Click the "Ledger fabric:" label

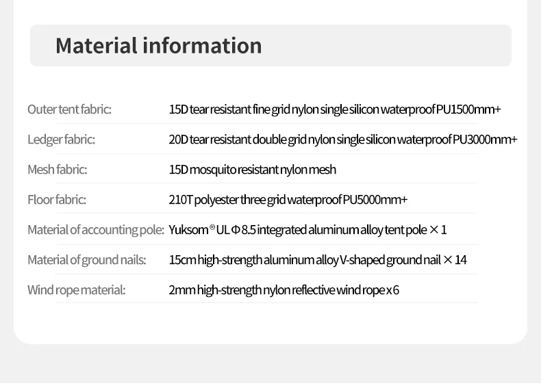(x=61, y=140)
